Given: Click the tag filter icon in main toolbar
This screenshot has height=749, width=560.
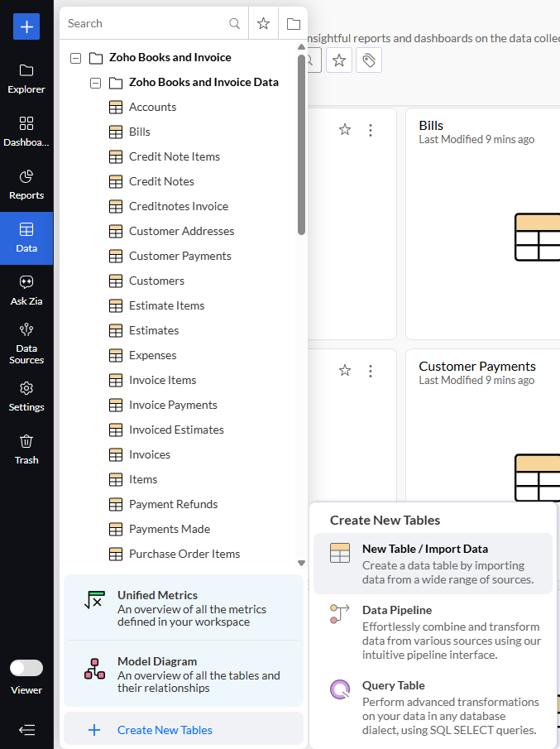Looking at the screenshot, I should 369,60.
